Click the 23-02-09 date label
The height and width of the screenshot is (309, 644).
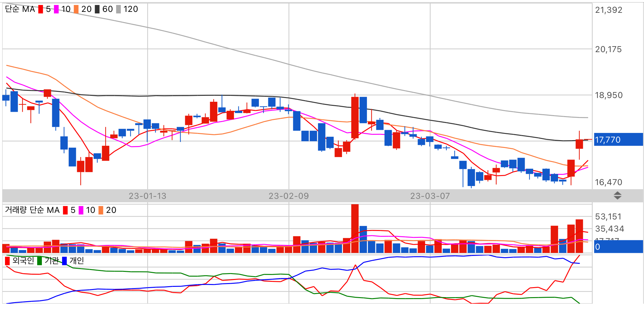coord(289,196)
